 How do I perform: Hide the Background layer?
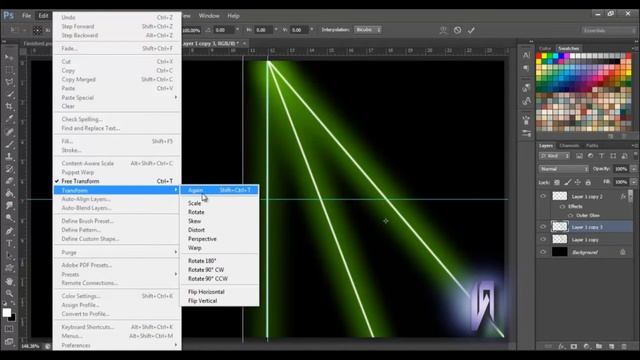click(x=543, y=252)
